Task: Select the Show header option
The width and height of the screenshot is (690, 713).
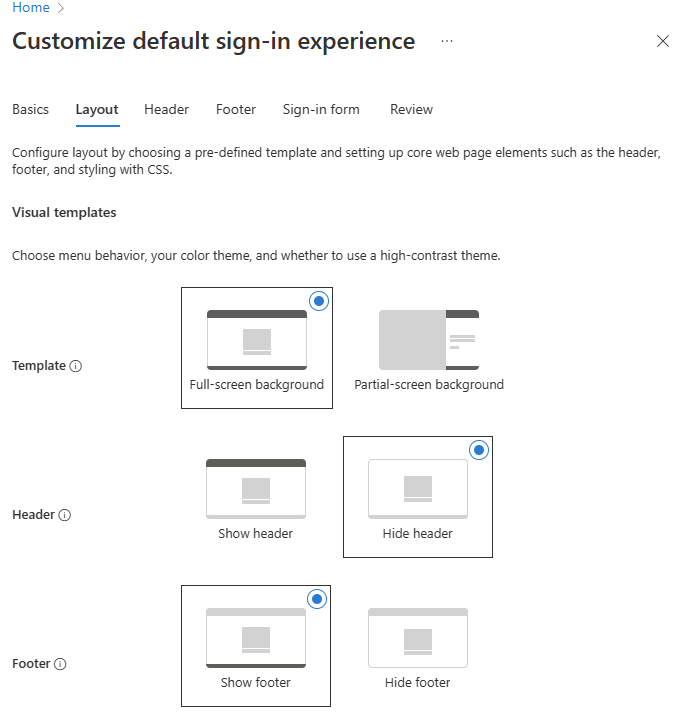Action: click(256, 497)
